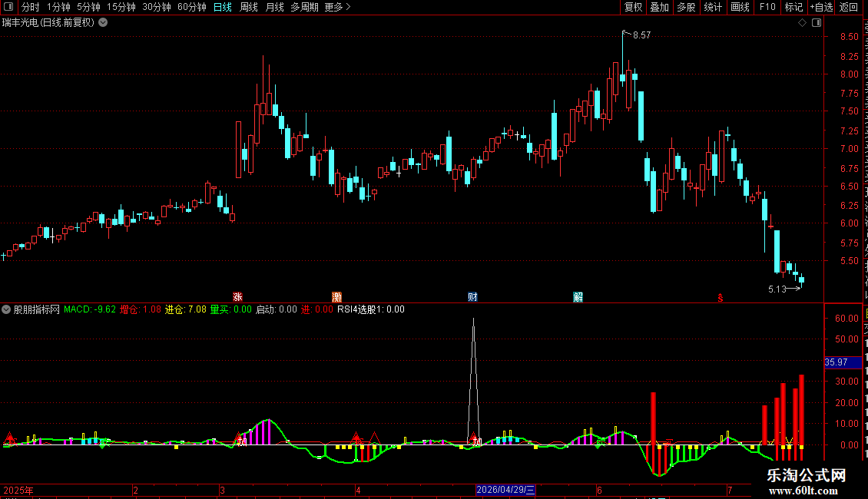The image size is (868, 499).
Task: Open dropdown beside 瑞丰光电 title
Action: point(103,23)
